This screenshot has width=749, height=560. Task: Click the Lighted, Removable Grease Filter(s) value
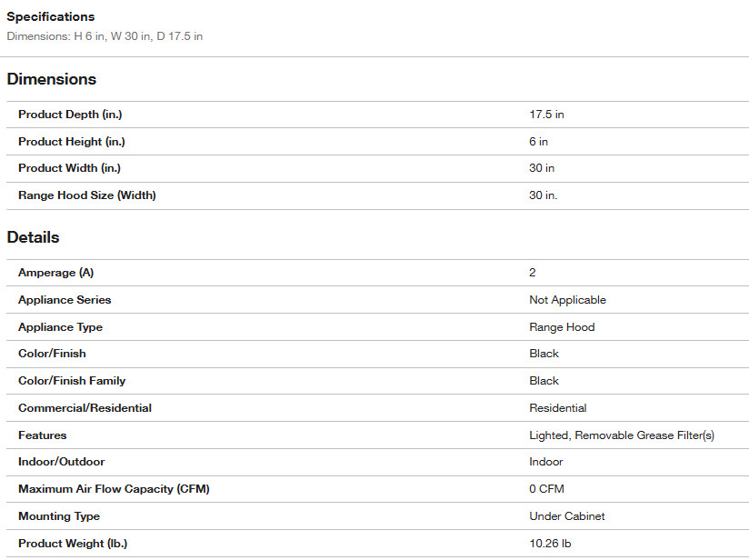[622, 435]
